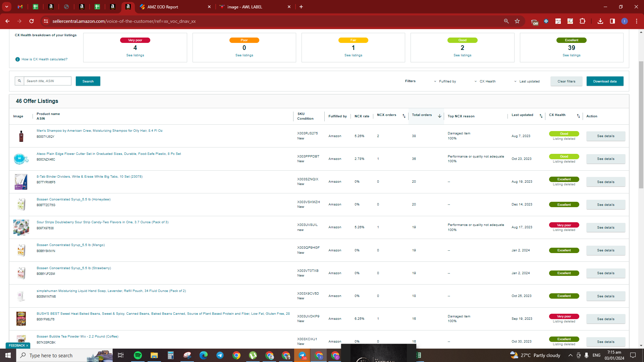Click the Search title, ASIN input field
Image resolution: width=644 pixels, height=362 pixels.
pyautogui.click(x=48, y=81)
